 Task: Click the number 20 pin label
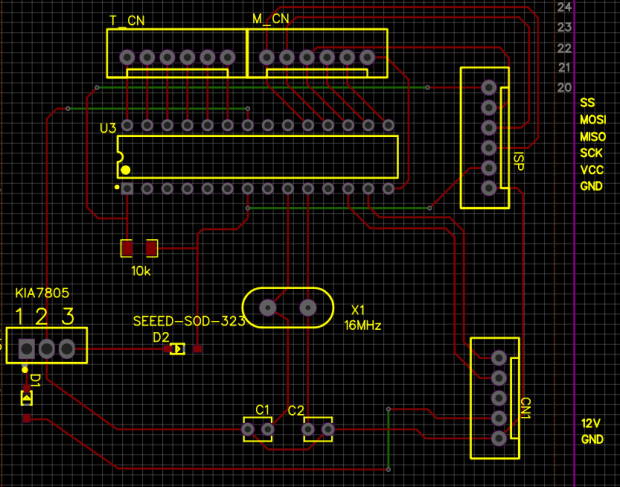564,87
